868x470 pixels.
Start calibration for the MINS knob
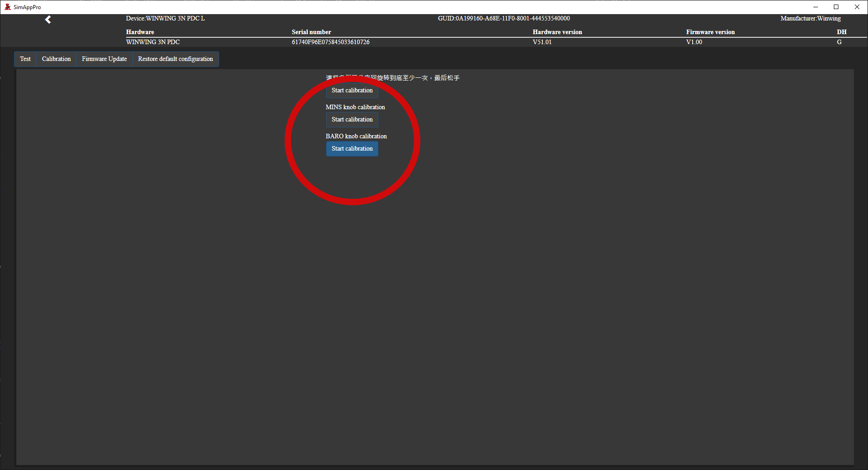click(x=352, y=120)
